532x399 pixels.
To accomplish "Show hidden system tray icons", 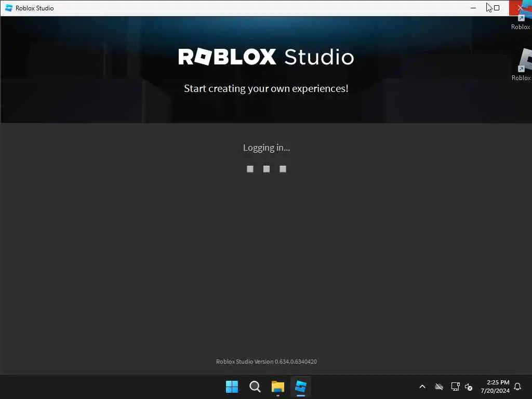I will [x=422, y=387].
